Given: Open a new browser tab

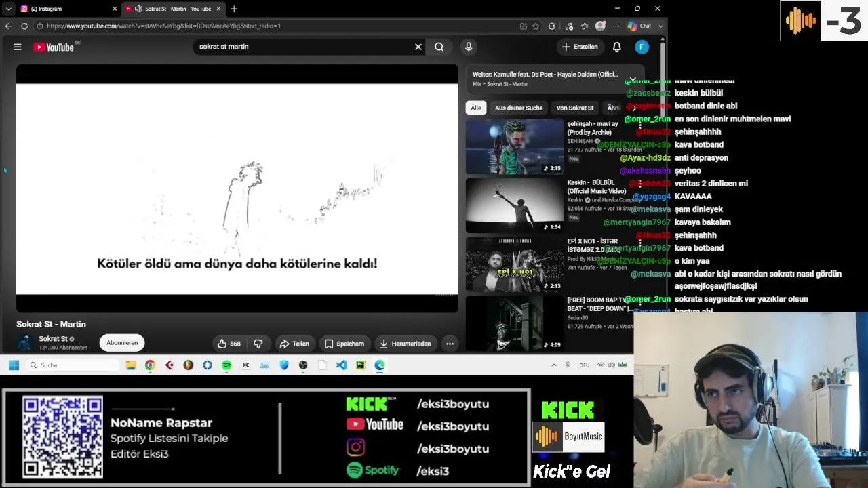Looking at the screenshot, I should tap(234, 9).
